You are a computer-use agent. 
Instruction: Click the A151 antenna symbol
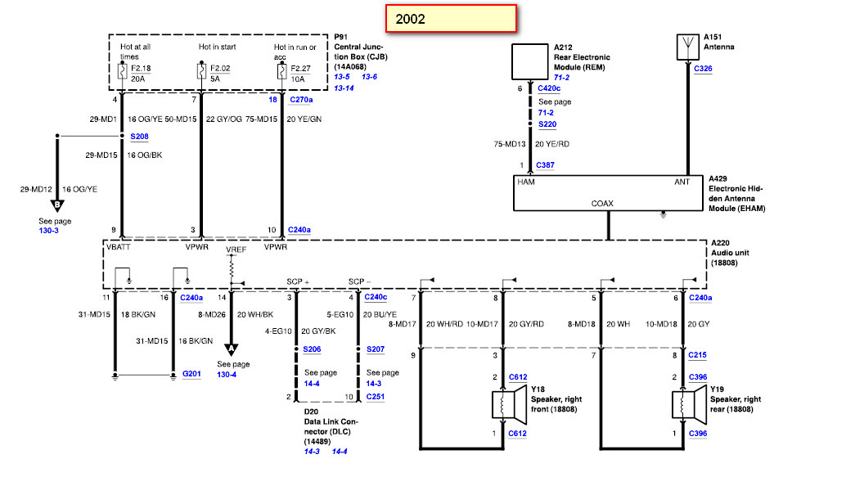pos(687,47)
